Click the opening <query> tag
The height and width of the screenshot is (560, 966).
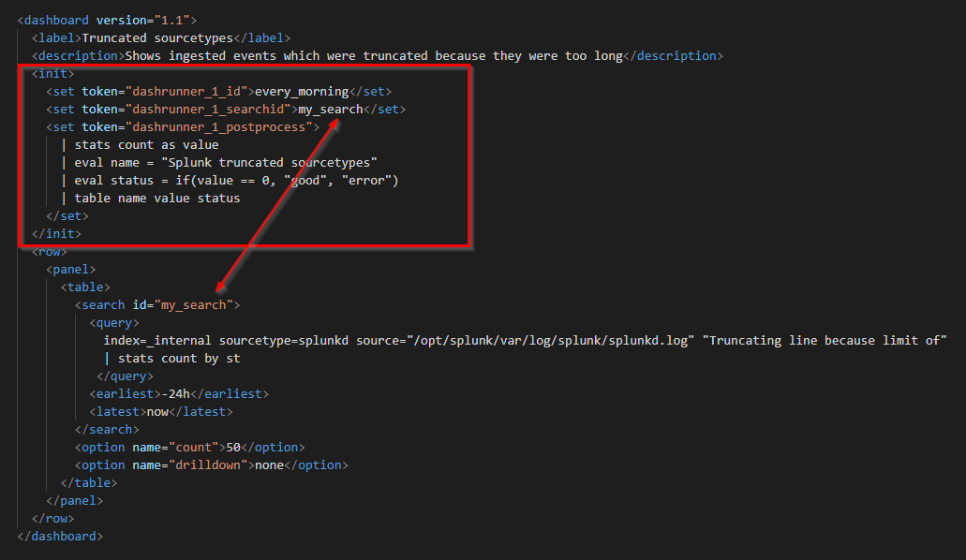(114, 323)
